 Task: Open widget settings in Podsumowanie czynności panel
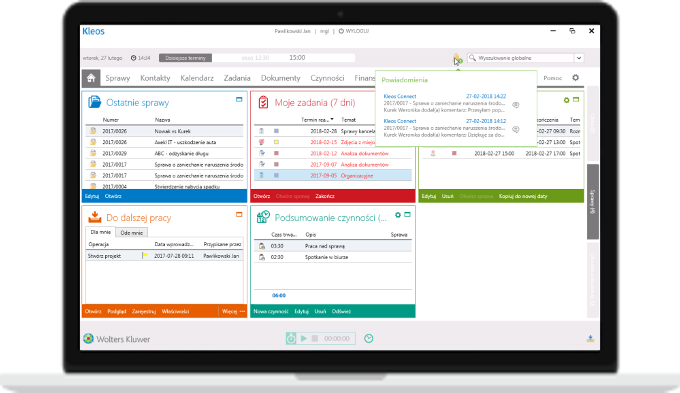[398, 215]
